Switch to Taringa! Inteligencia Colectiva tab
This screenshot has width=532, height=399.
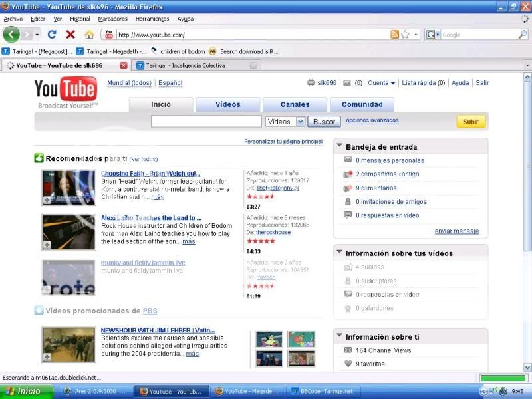click(x=197, y=65)
